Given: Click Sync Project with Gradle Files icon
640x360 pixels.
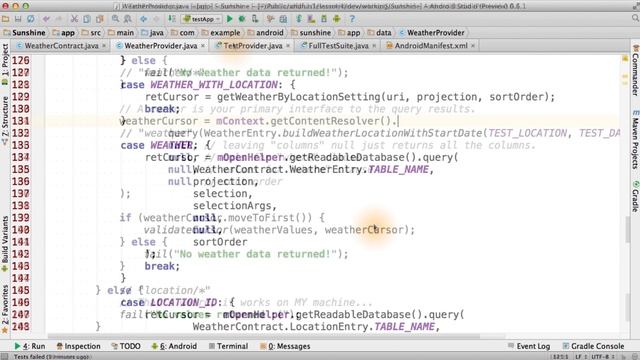Looking at the screenshot, I should [x=299, y=19].
